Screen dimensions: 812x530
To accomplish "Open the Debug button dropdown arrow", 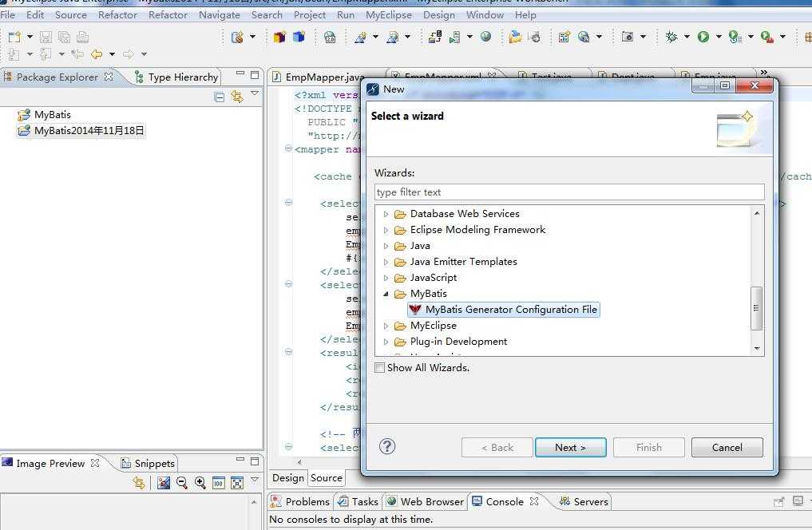I will click(x=687, y=37).
